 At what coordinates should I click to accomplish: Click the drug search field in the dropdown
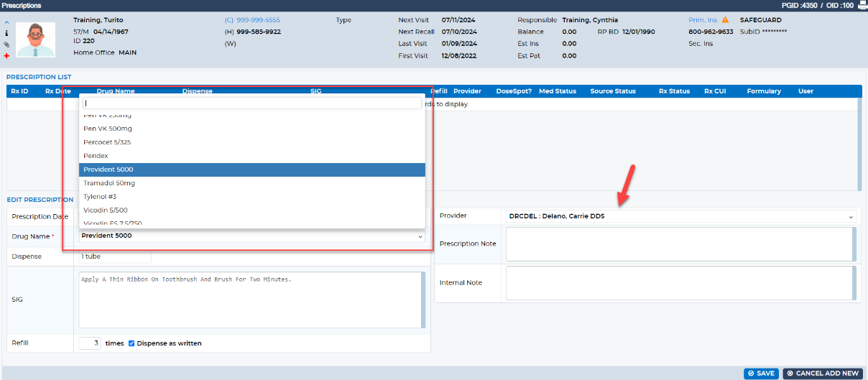click(251, 103)
